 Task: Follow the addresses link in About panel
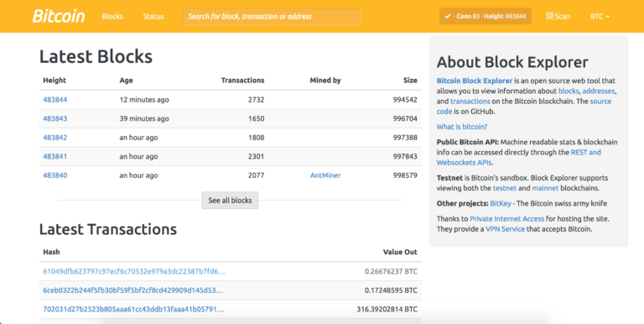pos(599,91)
